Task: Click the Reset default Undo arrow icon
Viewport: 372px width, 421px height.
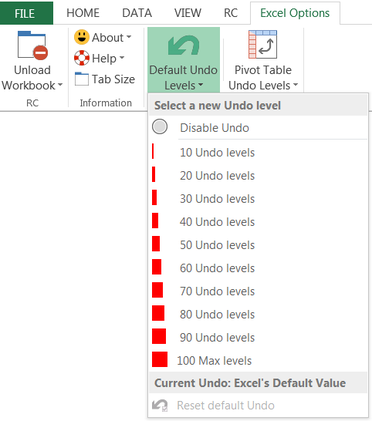Action: pos(160,405)
